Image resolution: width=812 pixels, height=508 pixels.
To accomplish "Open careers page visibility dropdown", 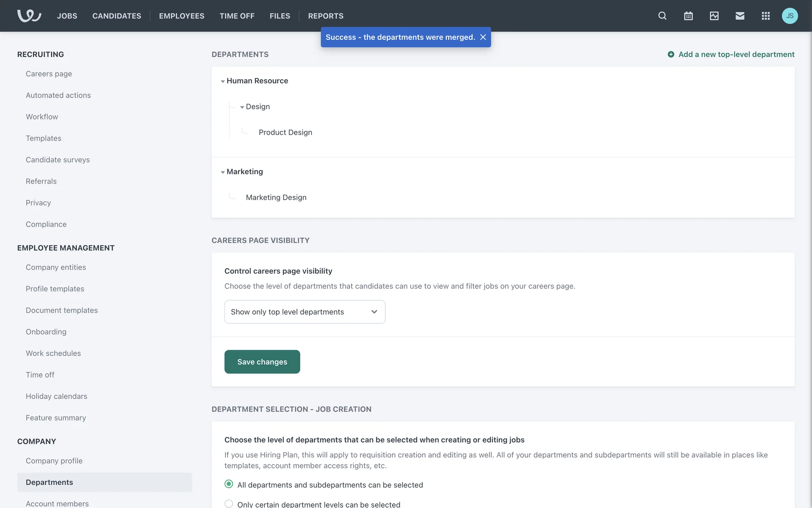I will (304, 312).
